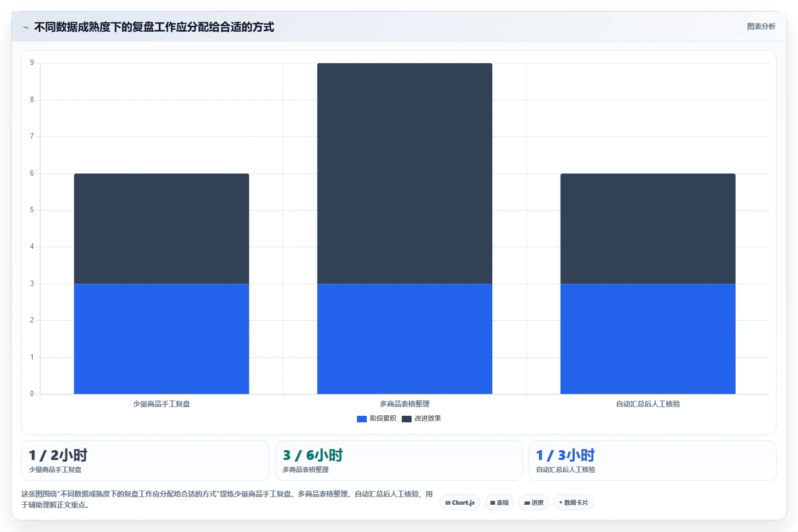
Task: Click the 进度 tag pill
Action: point(534,503)
